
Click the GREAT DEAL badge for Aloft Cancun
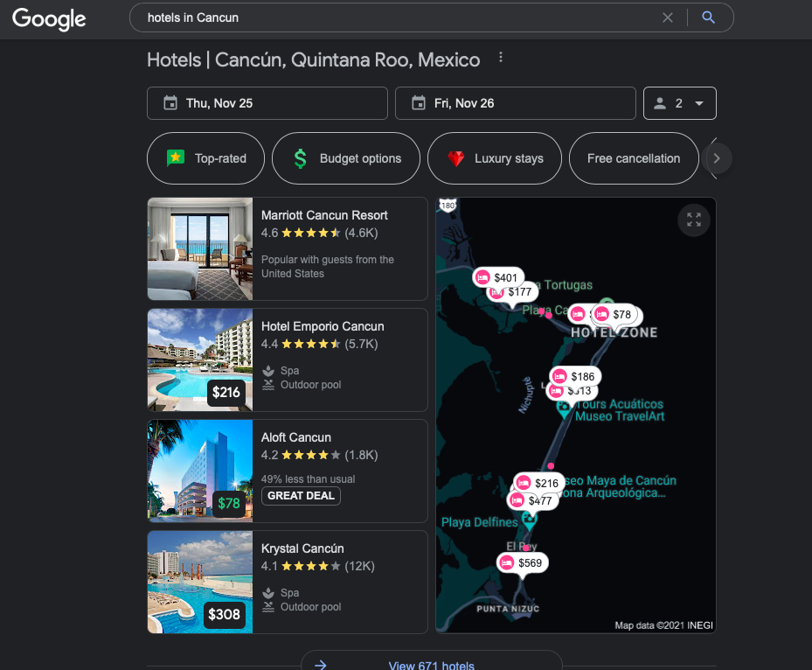point(301,495)
